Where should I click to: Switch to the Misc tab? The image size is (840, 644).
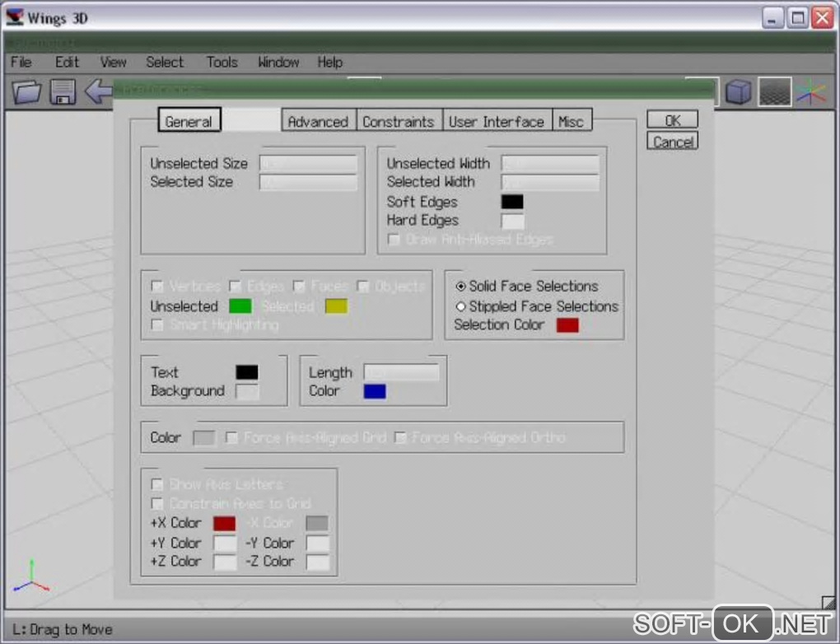click(x=571, y=120)
